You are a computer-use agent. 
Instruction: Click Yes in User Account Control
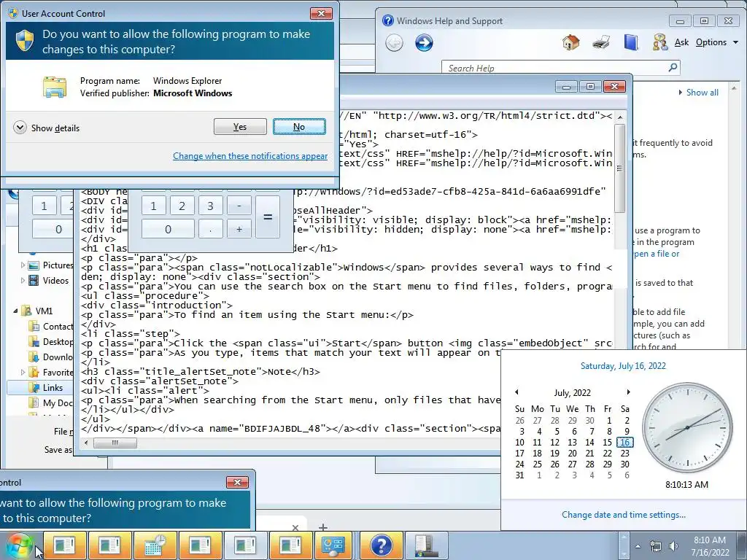click(x=240, y=127)
